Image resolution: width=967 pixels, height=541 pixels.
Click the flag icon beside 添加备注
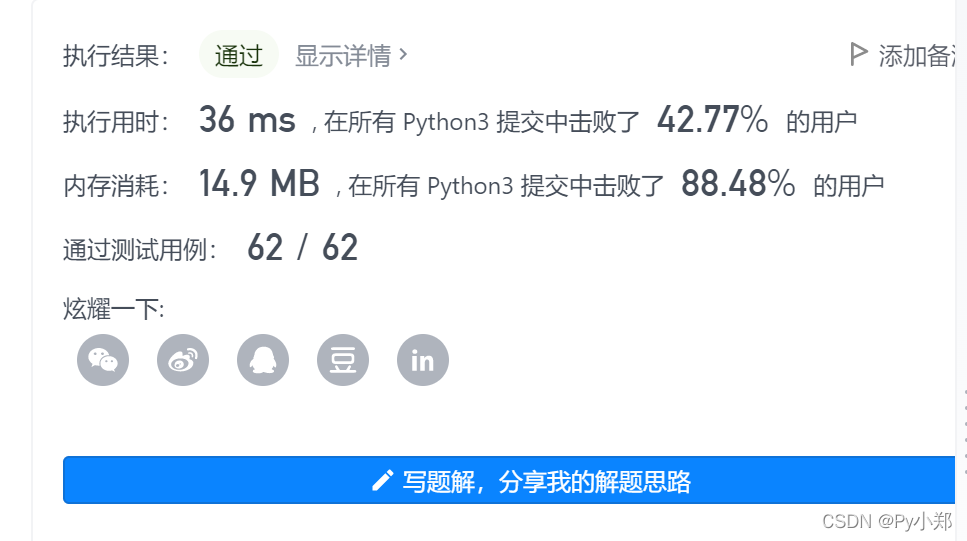click(858, 54)
